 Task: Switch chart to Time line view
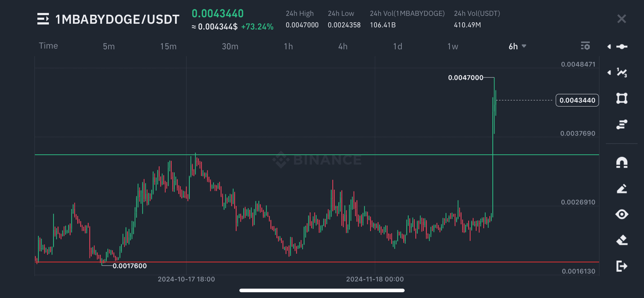[49, 46]
